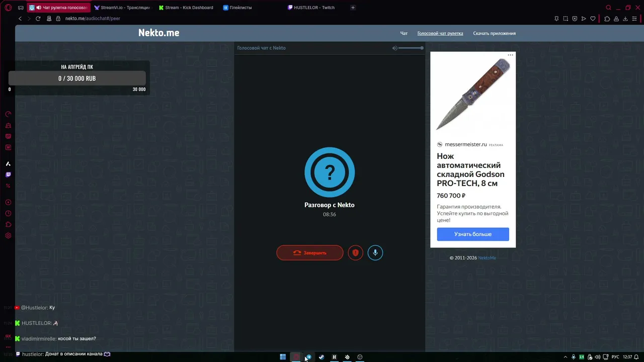The image size is (644, 362).
Task: Click the call timer showing 08:36
Action: (x=330, y=215)
